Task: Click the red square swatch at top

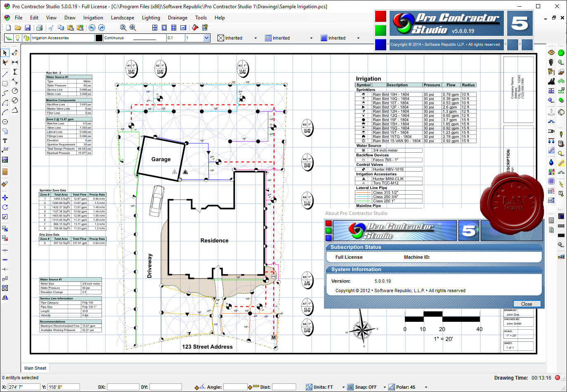Action: [x=380, y=17]
